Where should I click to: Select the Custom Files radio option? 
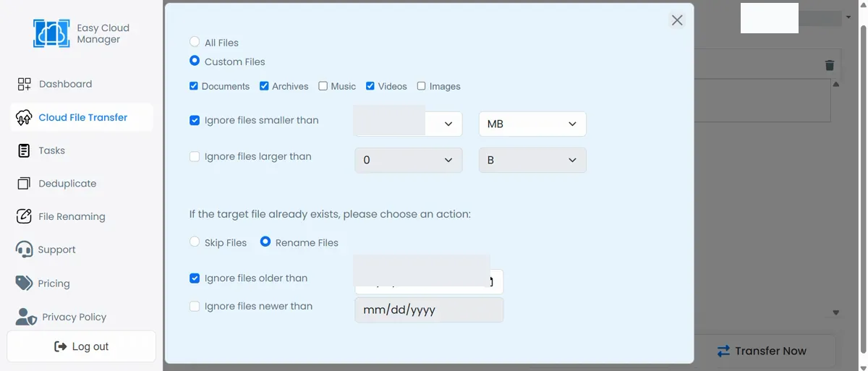(x=195, y=61)
